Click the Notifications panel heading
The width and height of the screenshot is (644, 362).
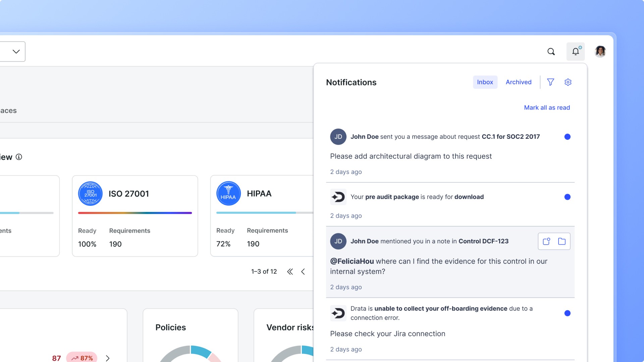(351, 82)
